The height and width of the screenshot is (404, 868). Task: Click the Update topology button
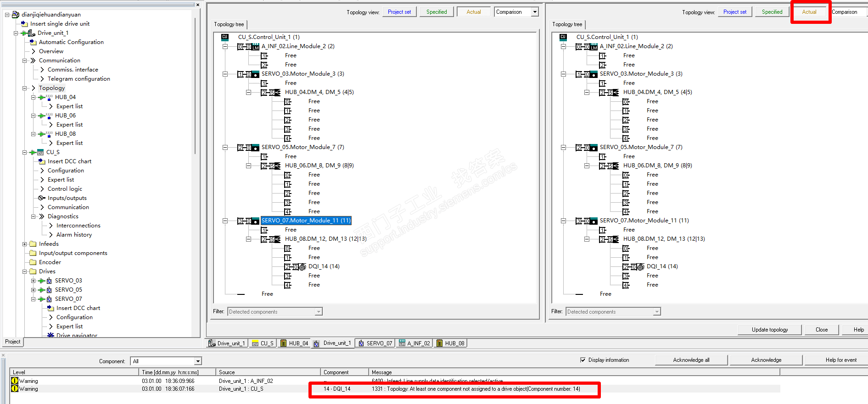pos(770,330)
